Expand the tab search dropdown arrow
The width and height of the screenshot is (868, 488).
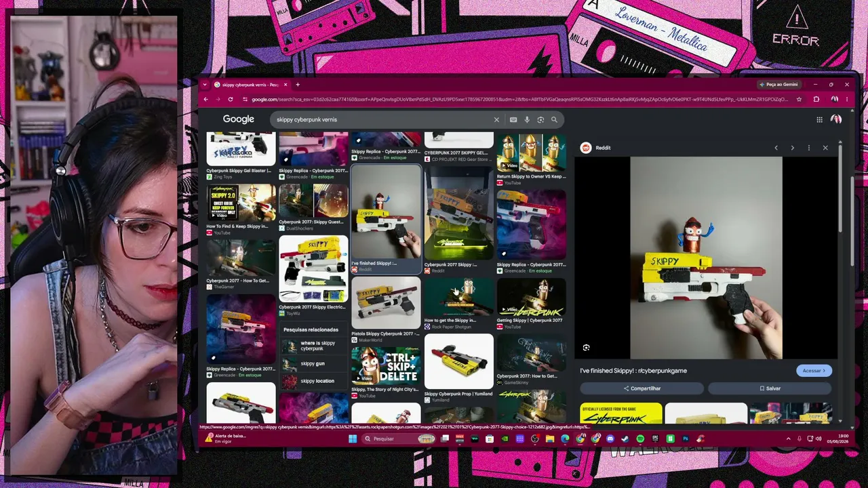click(204, 85)
